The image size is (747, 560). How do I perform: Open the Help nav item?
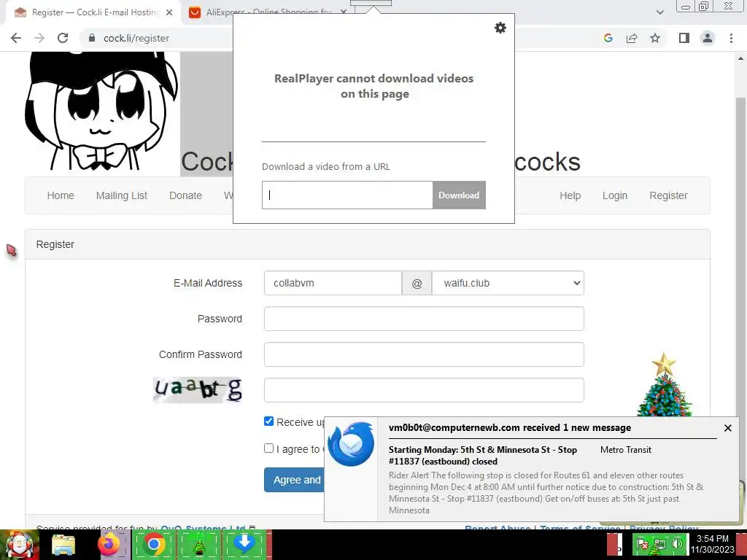click(x=570, y=195)
